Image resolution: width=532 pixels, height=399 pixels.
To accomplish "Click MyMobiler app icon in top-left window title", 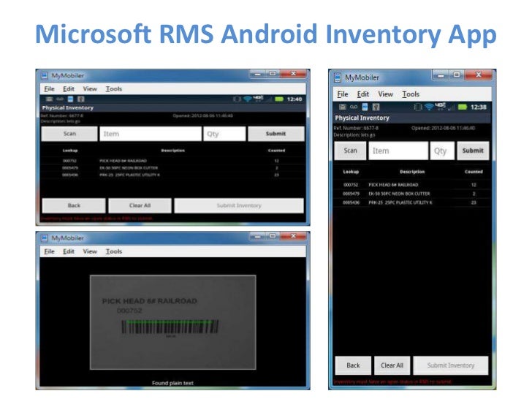I will click(x=45, y=75).
